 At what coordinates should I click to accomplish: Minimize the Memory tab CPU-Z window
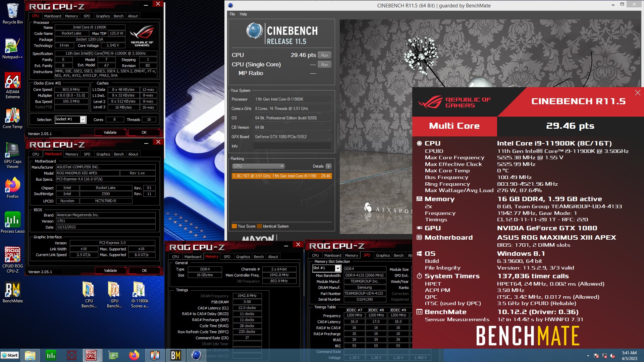[286, 246]
